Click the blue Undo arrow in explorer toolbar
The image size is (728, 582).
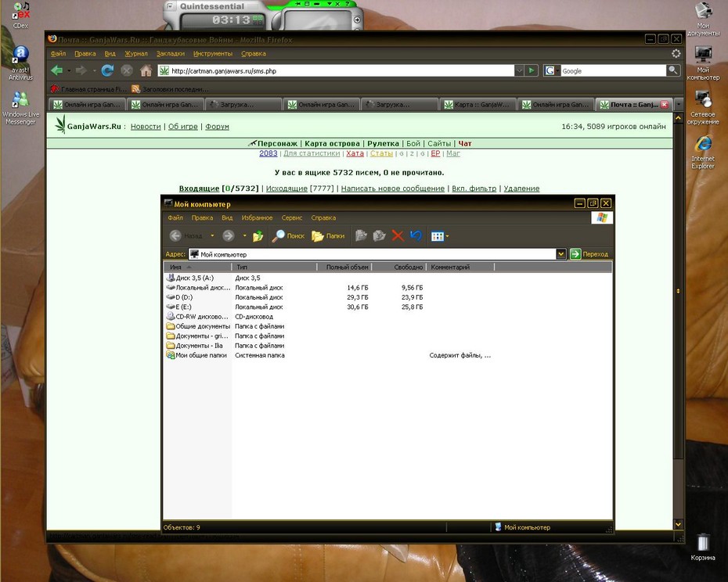coord(416,235)
